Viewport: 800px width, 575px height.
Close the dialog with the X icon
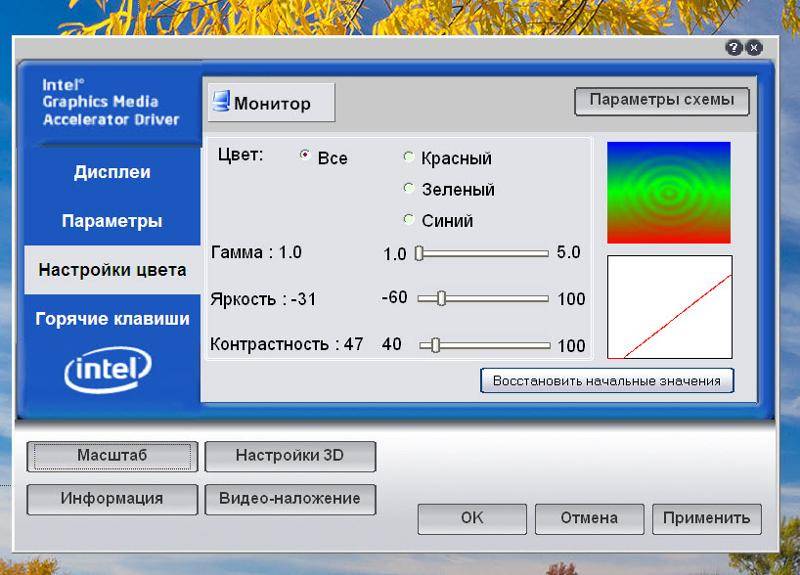point(754,48)
